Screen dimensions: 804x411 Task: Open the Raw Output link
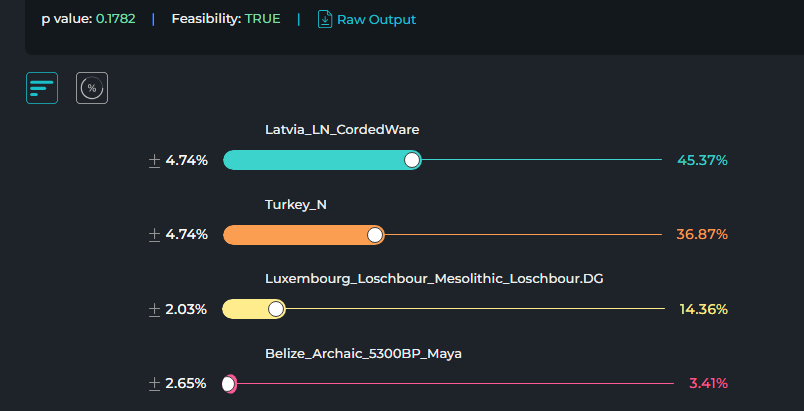click(x=376, y=19)
